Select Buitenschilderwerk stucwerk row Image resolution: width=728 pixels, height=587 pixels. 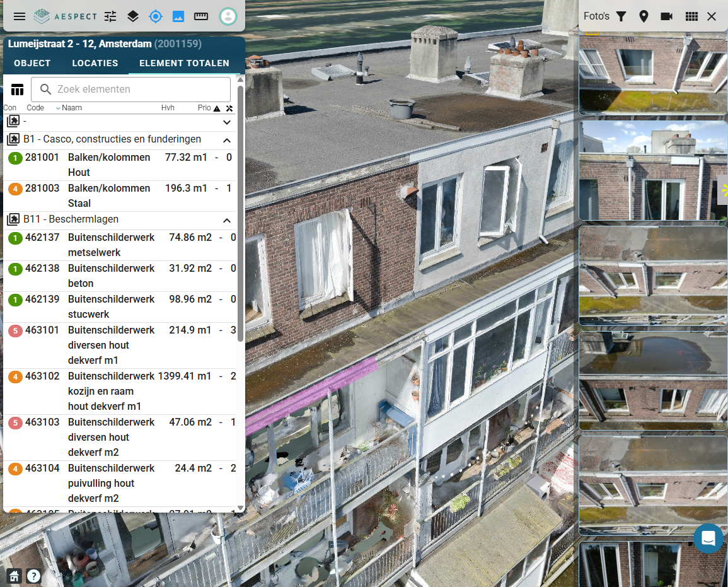(120, 307)
